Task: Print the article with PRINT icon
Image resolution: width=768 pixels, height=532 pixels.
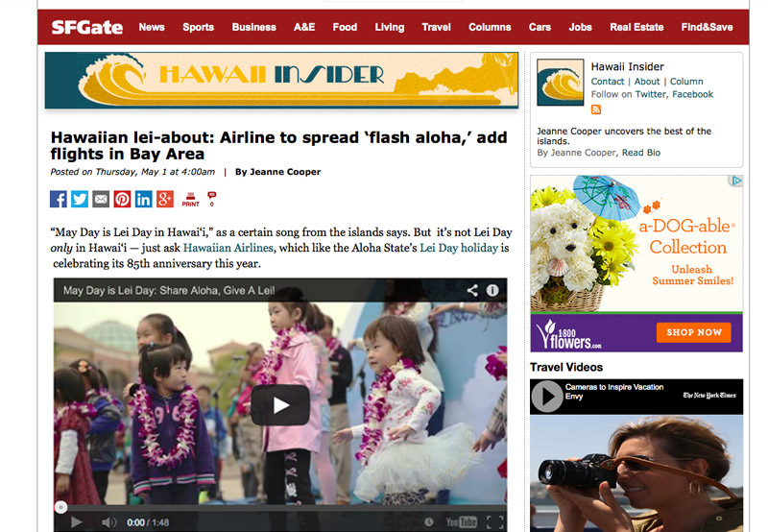Action: pyautogui.click(x=190, y=200)
